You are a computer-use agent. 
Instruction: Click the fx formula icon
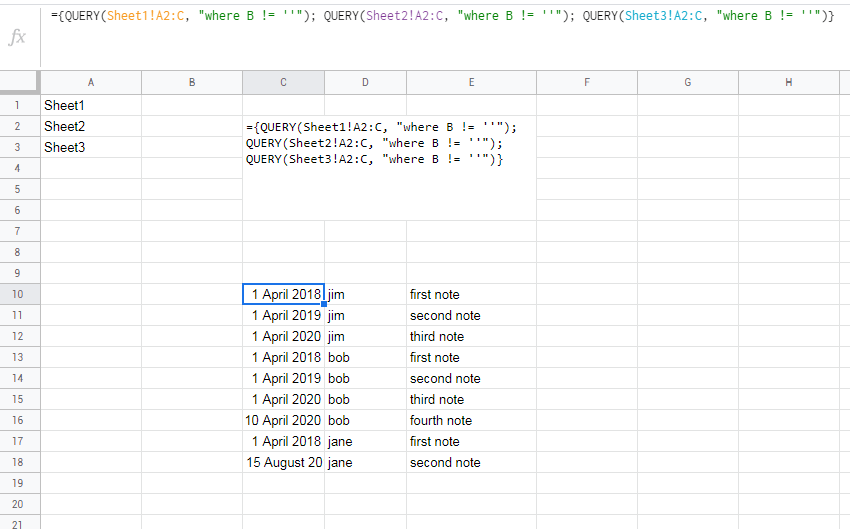coord(17,37)
